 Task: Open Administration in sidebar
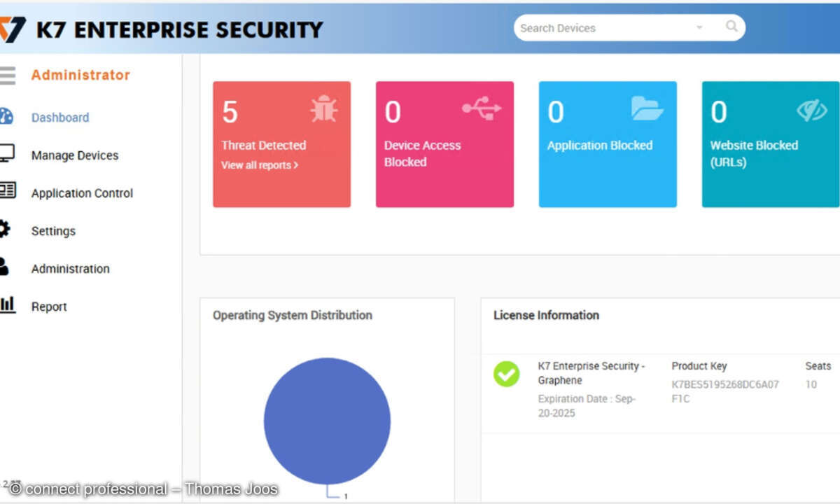tap(70, 269)
